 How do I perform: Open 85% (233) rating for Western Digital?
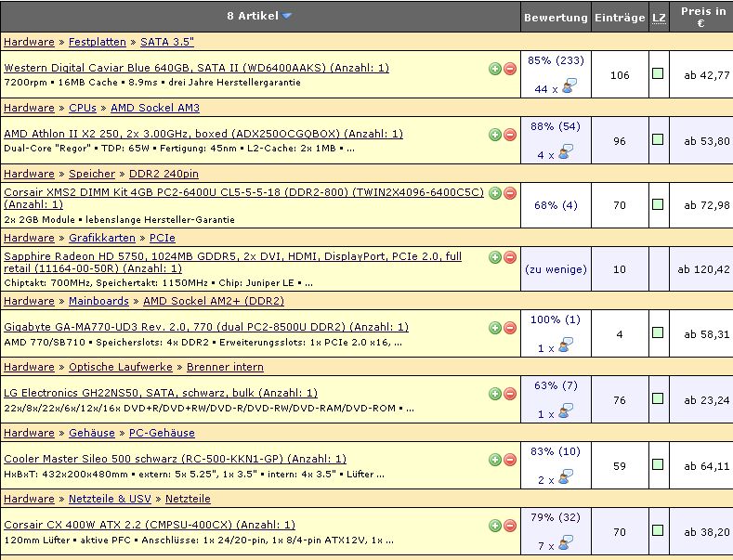point(556,60)
